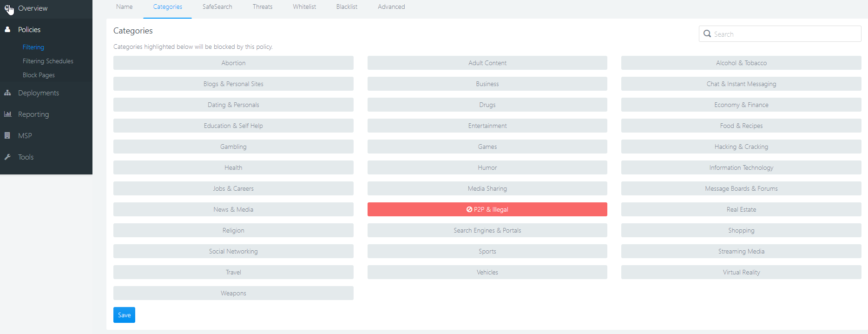Toggle the Travel category
This screenshot has height=334, width=868.
[233, 272]
